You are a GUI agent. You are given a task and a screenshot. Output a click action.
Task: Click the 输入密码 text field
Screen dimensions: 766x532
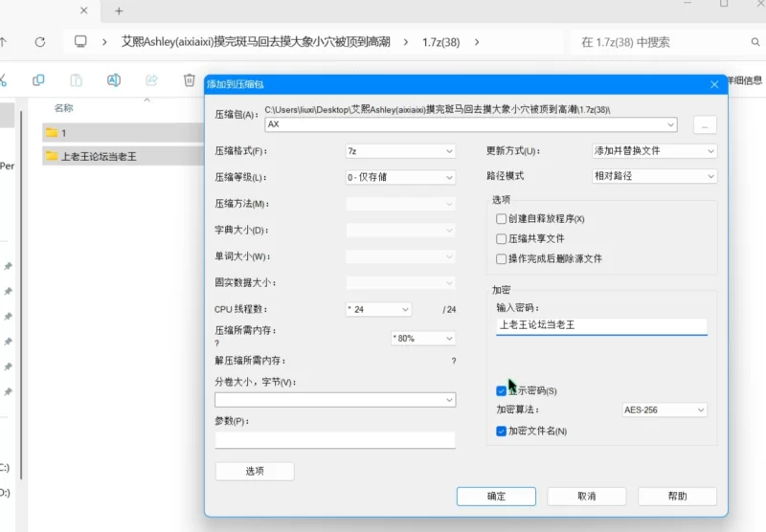click(x=601, y=325)
